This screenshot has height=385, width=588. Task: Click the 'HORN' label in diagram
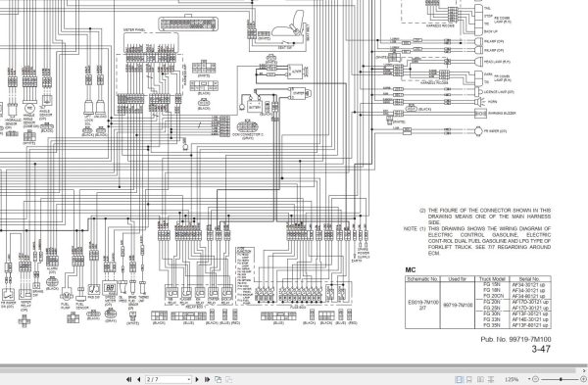492,102
